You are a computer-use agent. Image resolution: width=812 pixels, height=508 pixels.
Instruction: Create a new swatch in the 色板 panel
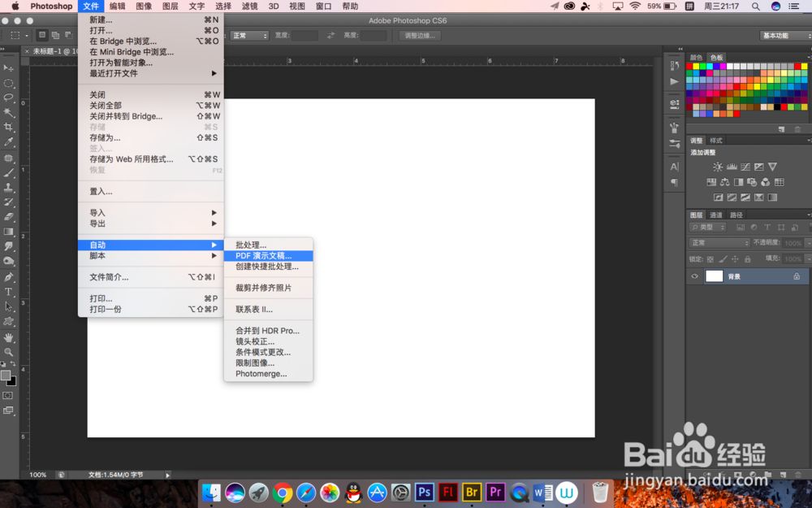783,128
